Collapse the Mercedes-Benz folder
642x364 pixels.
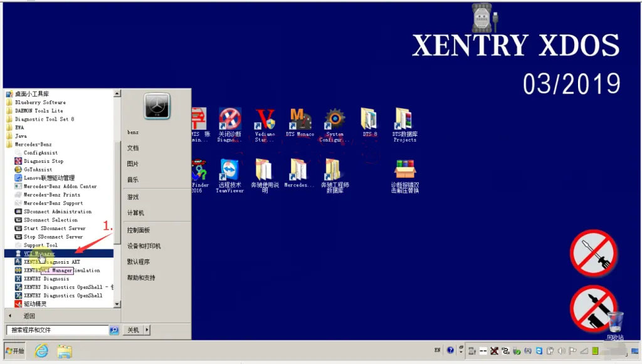coord(29,144)
